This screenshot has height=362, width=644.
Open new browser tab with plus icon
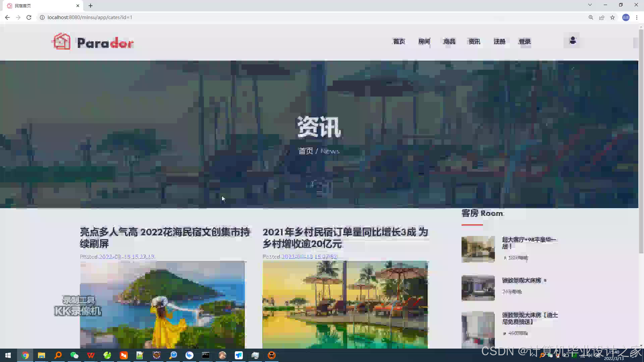(x=91, y=6)
